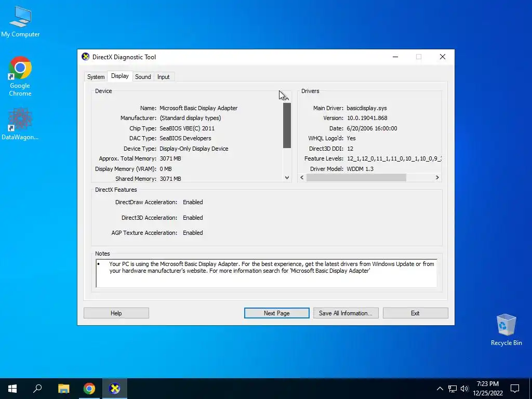Open the DataWagon desktop shortcut
This screenshot has height=399, width=532.
[20, 124]
